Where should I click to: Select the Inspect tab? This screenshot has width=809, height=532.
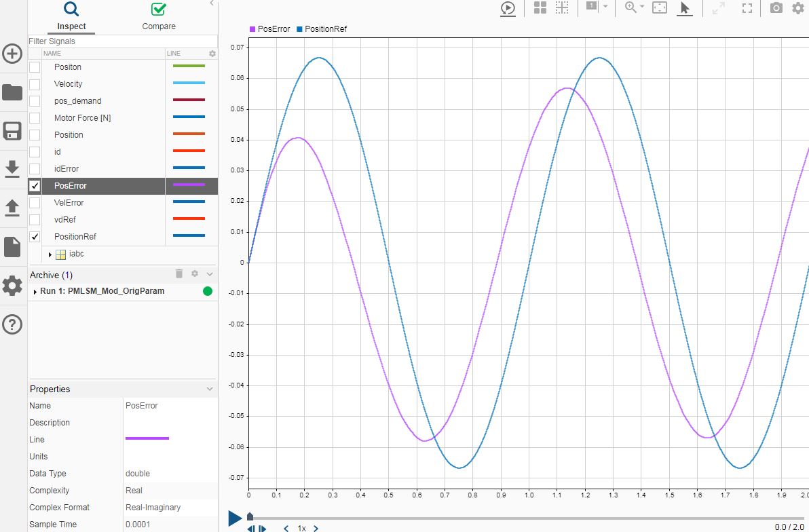[71, 16]
